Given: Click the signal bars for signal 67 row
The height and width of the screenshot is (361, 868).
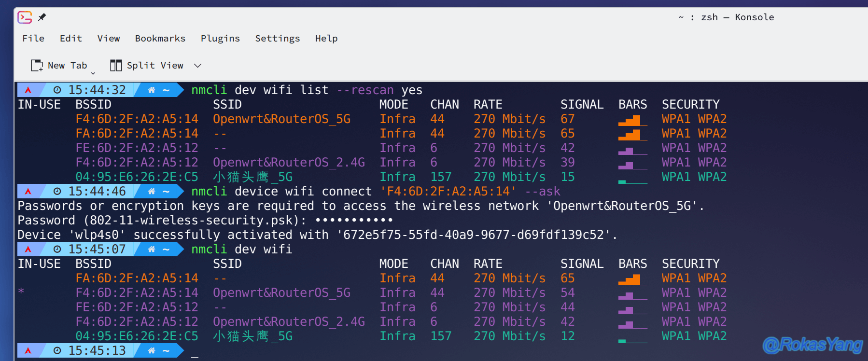Looking at the screenshot, I should tap(633, 120).
